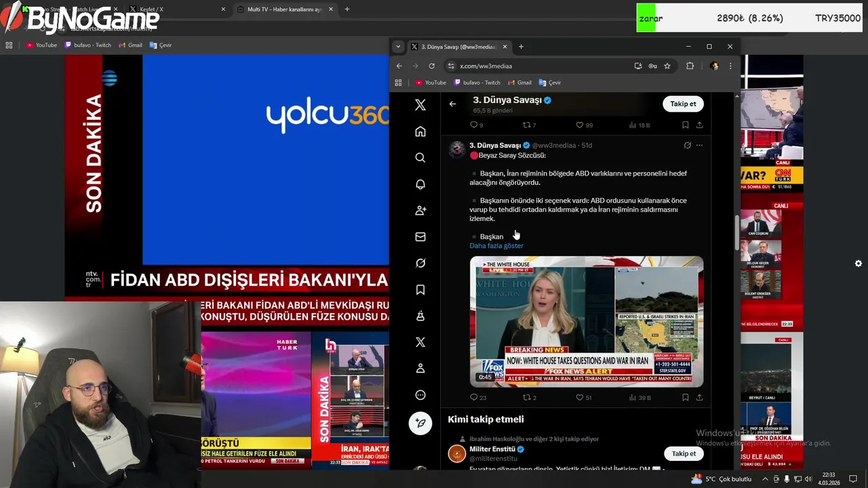The image size is (868, 488).
Task: Open tab search dropdown in front Chrome window
Action: click(398, 47)
